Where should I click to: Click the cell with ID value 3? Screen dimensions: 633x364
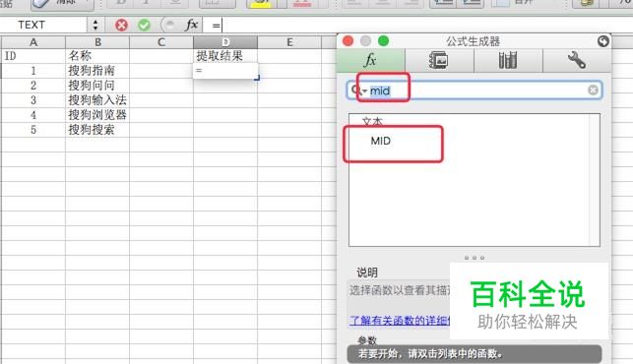coord(33,100)
